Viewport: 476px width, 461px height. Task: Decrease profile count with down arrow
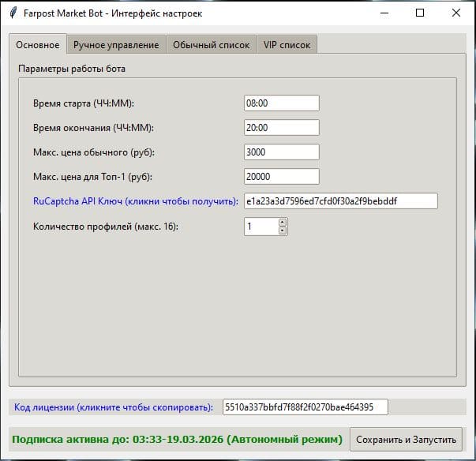coord(283,230)
